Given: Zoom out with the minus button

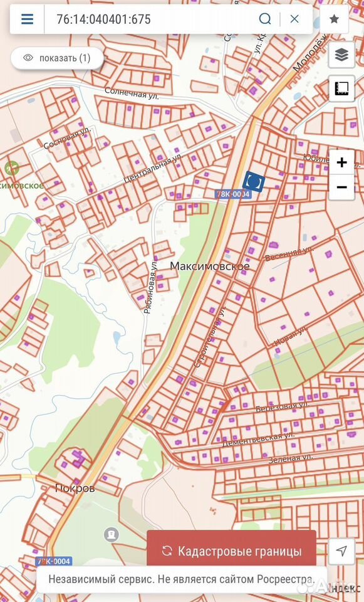Looking at the screenshot, I should (341, 187).
